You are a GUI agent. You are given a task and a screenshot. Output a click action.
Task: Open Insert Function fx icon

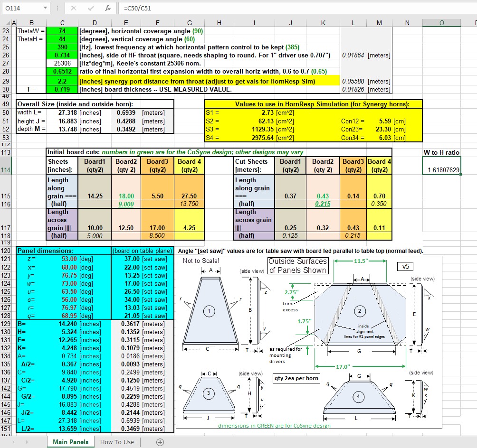tap(108, 8)
